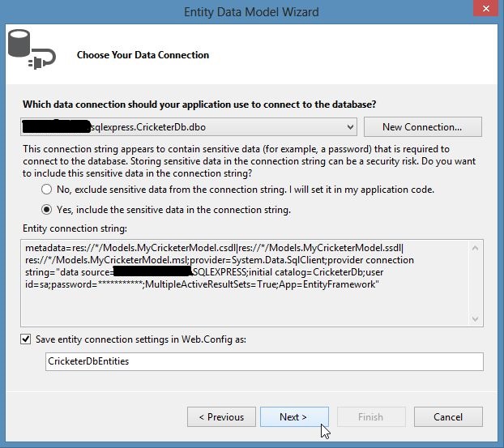The image size is (504, 448).
Task: Click the CricketerDbEntities name input field
Action: [x=264, y=361]
